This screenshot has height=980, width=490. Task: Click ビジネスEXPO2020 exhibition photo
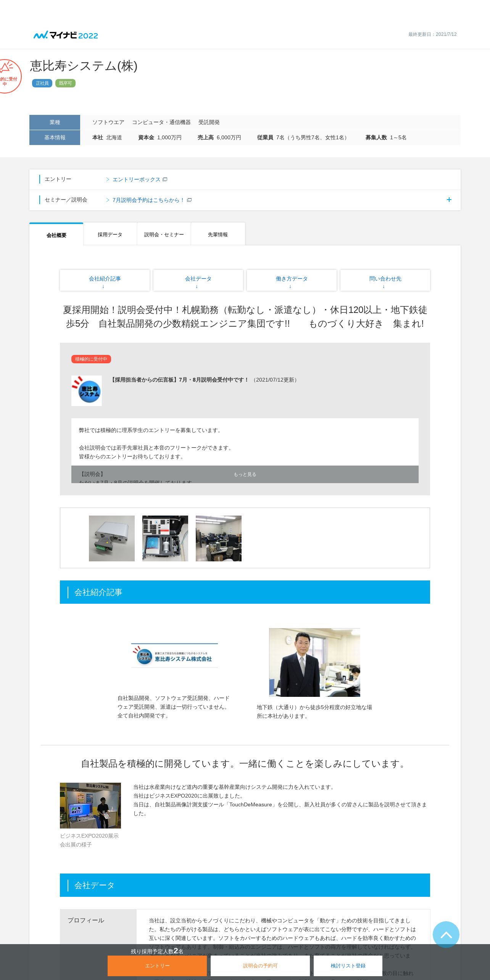click(90, 806)
